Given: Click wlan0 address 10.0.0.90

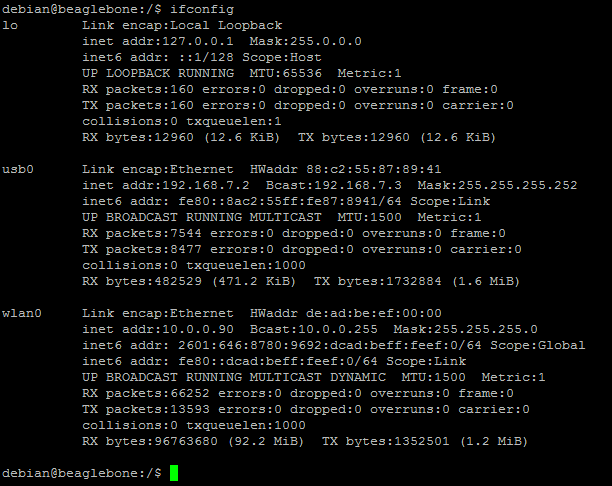Looking at the screenshot, I should (197, 329).
